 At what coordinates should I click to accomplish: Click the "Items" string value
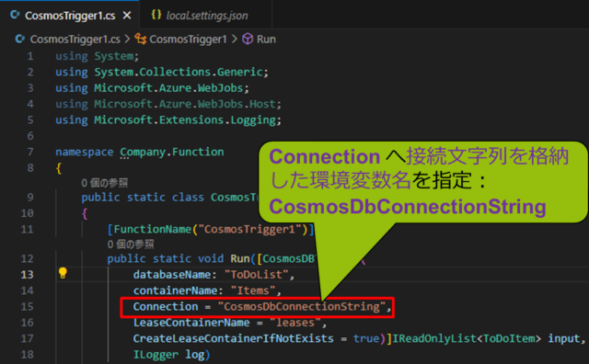[x=253, y=290]
